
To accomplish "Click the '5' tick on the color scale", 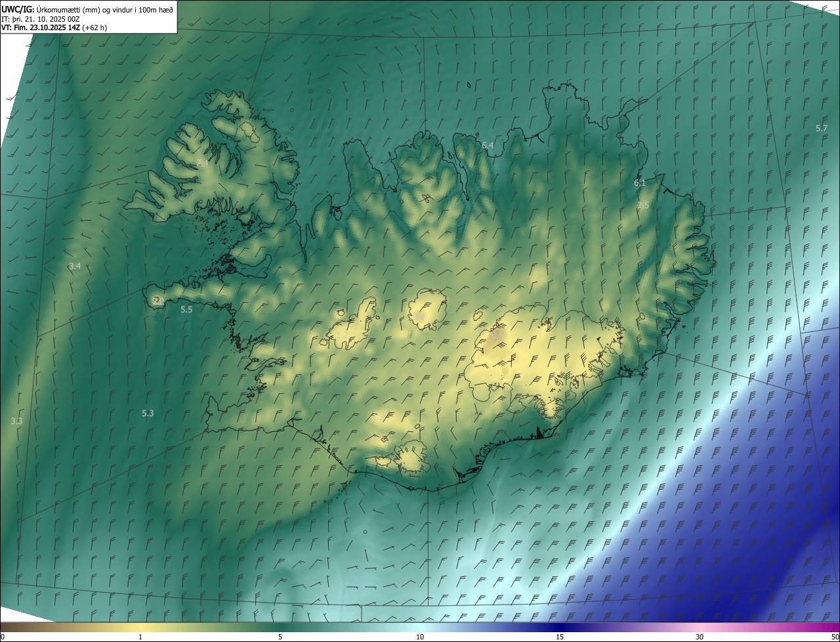I will click(x=280, y=637).
